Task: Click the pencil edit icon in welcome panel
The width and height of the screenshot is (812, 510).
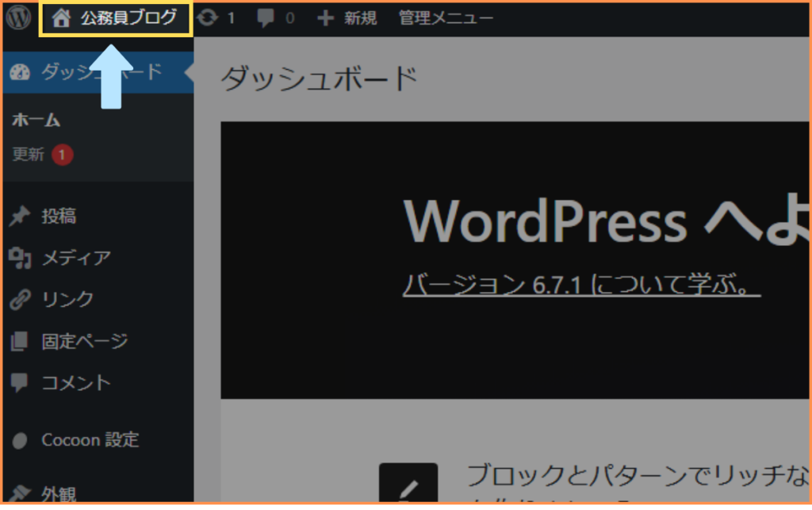Action: [408, 482]
